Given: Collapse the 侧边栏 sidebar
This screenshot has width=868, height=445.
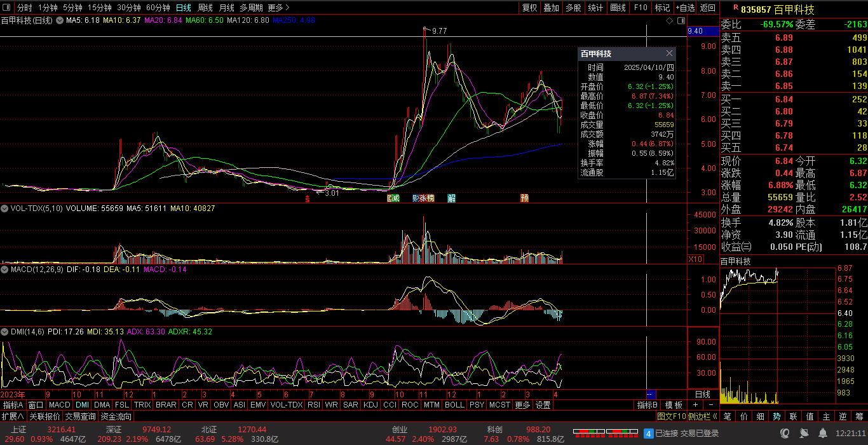Looking at the screenshot, I should (x=703, y=416).
